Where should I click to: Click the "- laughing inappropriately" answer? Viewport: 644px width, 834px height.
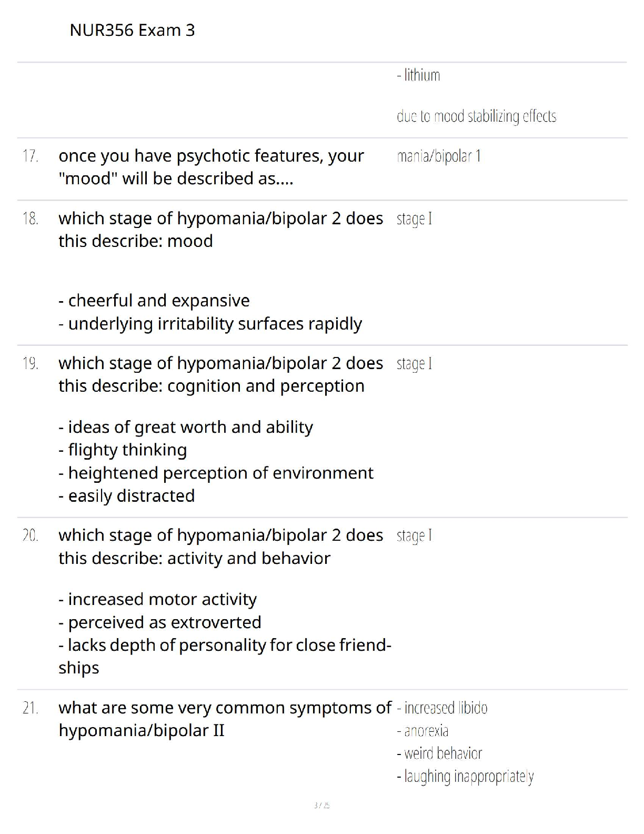click(465, 777)
